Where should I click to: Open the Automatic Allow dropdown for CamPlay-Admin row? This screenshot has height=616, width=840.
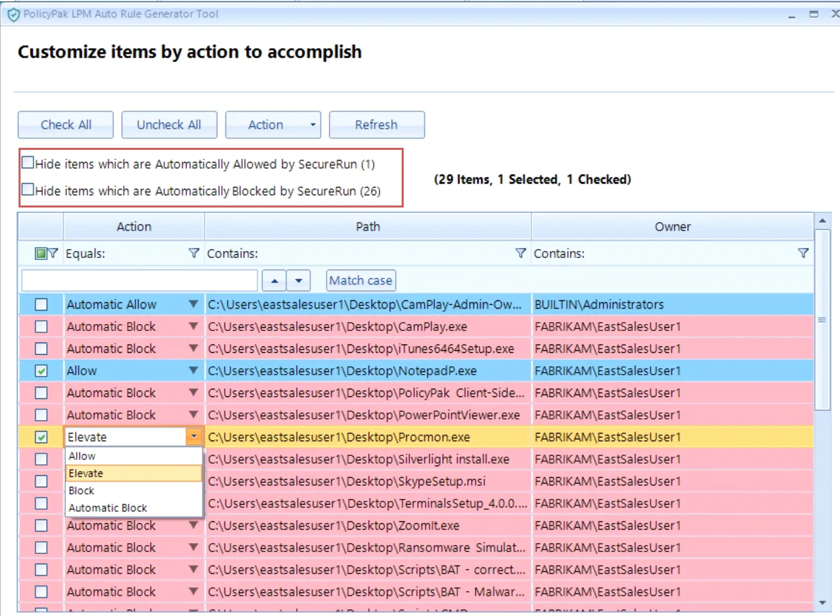pos(193,304)
